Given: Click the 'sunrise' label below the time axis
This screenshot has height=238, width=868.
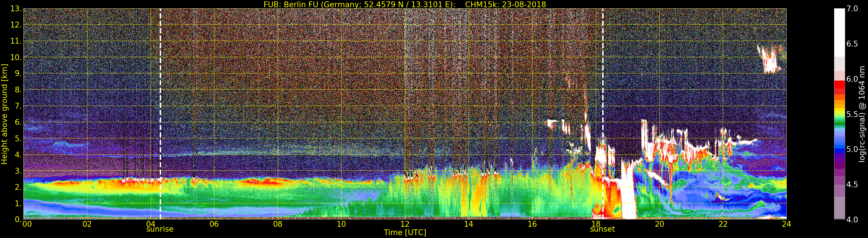Looking at the screenshot, I should click(160, 229).
